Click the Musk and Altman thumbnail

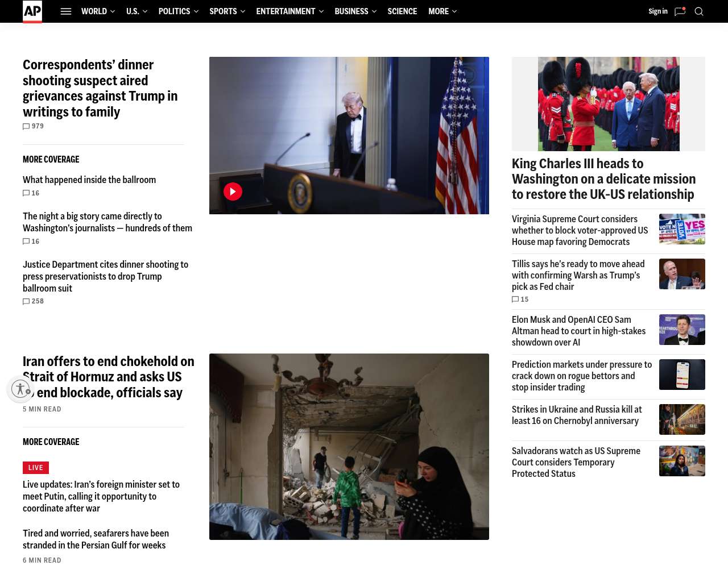tap(682, 330)
